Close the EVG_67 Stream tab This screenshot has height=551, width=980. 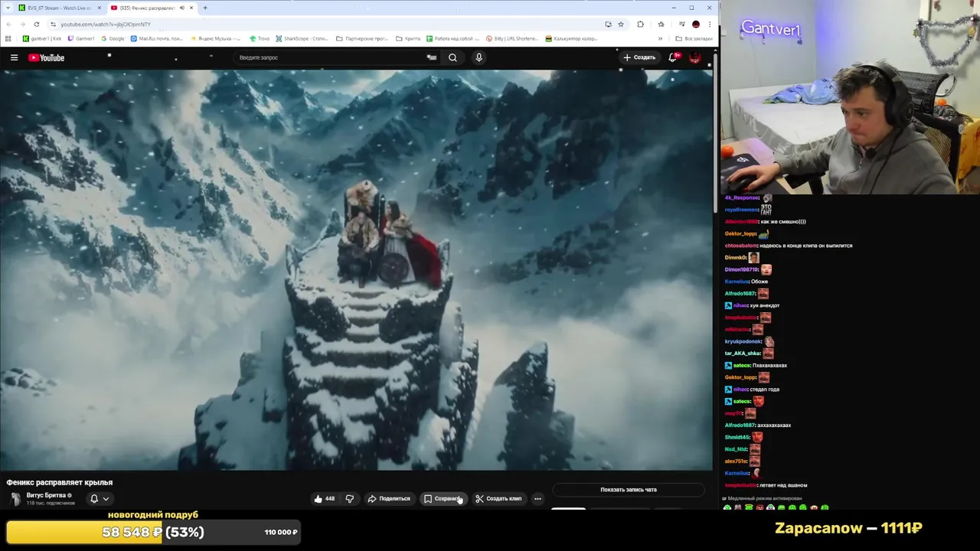99,8
